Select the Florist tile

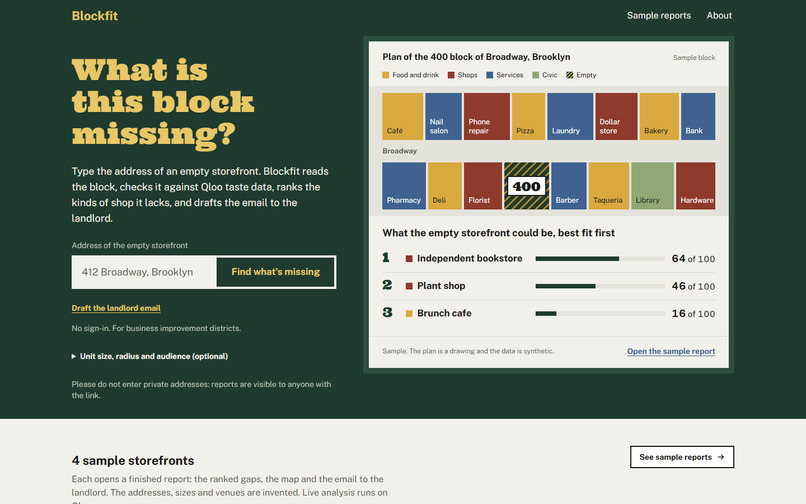click(x=483, y=186)
